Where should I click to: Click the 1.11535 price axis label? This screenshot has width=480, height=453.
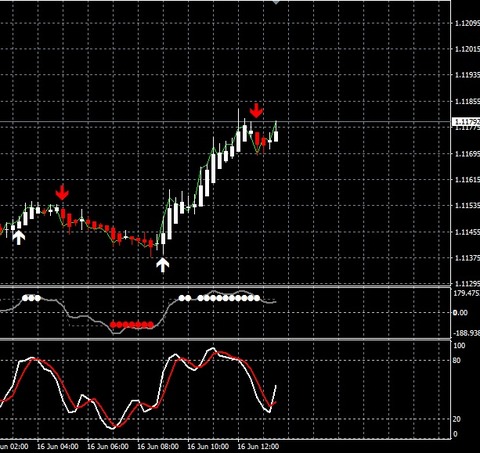[467, 206]
